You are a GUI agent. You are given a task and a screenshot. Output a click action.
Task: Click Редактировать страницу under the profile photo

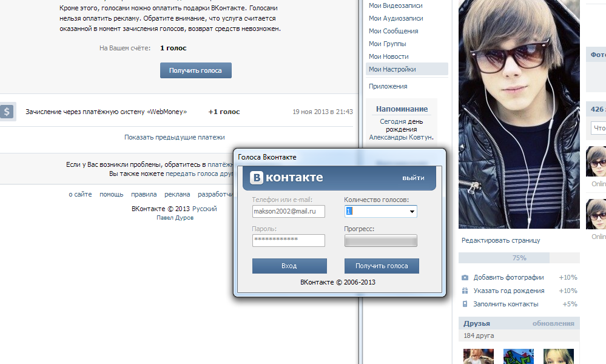click(x=501, y=240)
